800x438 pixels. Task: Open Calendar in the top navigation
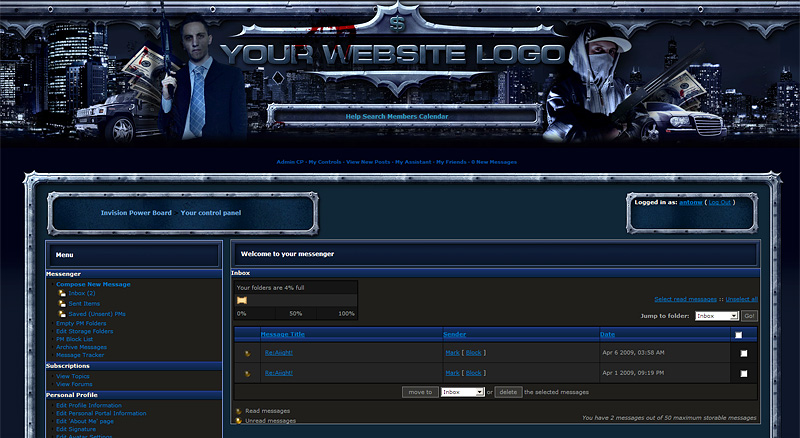[433, 116]
